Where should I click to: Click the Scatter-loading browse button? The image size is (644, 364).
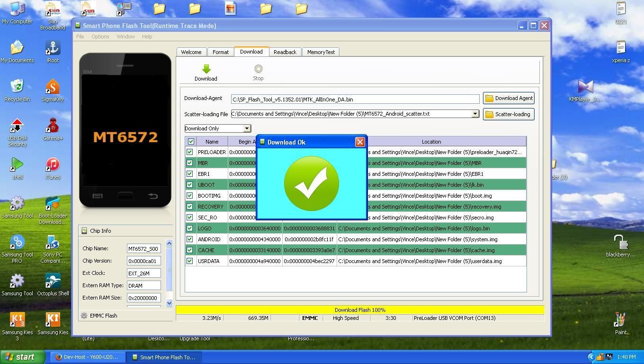tap(509, 114)
